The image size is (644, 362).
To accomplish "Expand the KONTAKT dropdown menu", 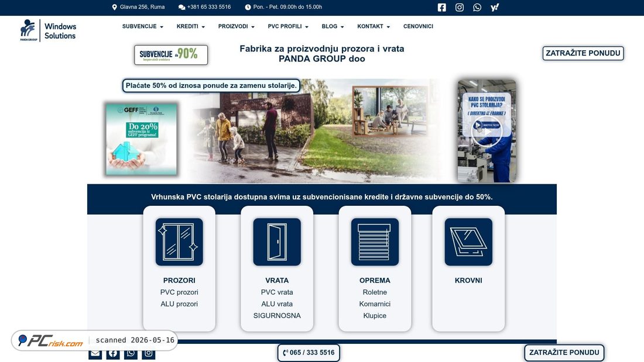I will coord(374,26).
